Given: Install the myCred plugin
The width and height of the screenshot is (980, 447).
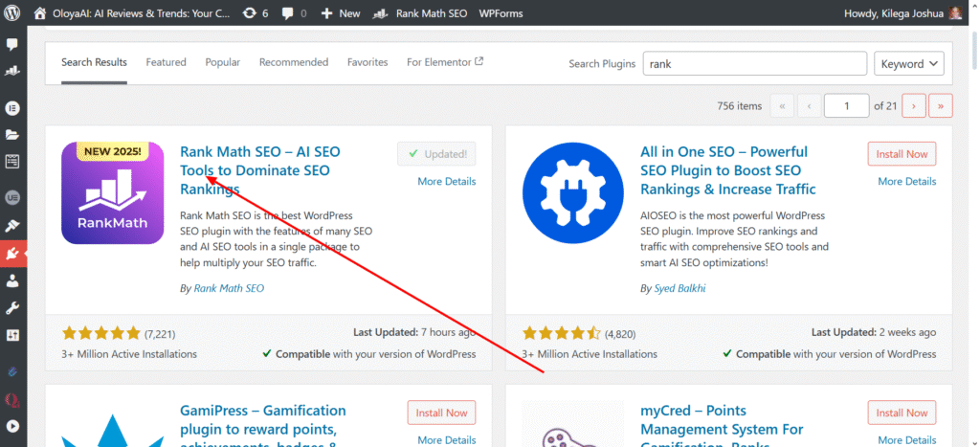Looking at the screenshot, I should tap(902, 413).
